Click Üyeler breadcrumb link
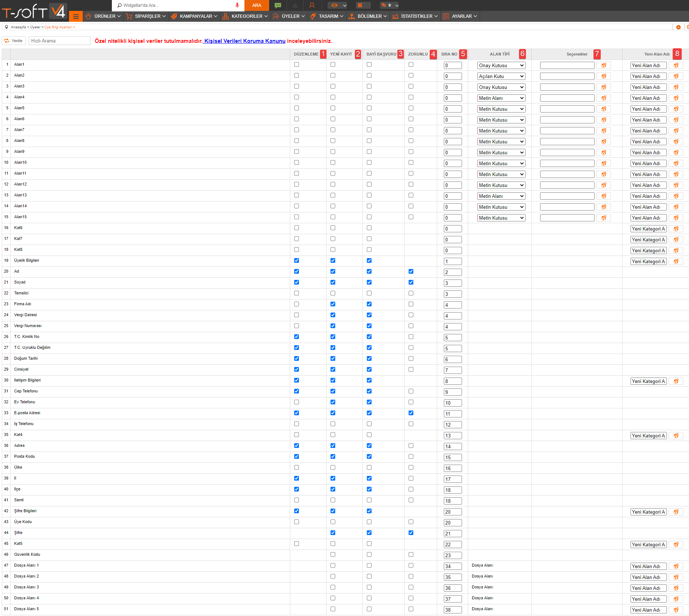 (x=35, y=27)
